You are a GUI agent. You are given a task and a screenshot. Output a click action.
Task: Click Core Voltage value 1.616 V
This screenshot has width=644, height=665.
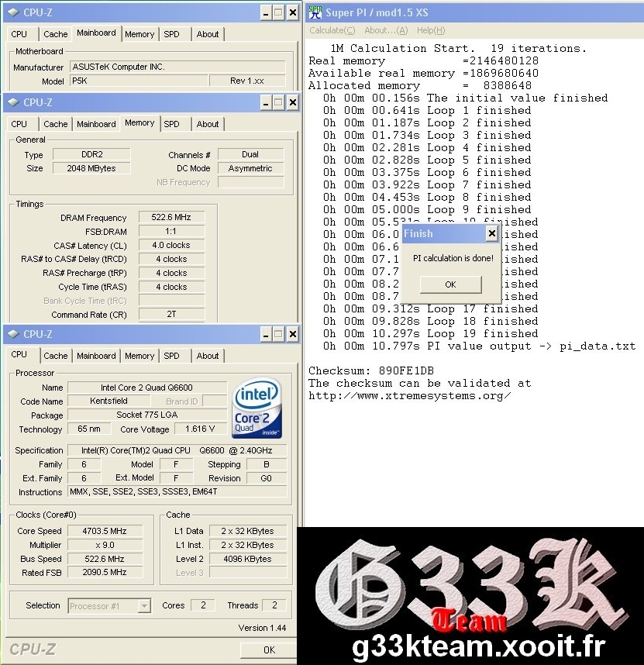(200, 429)
